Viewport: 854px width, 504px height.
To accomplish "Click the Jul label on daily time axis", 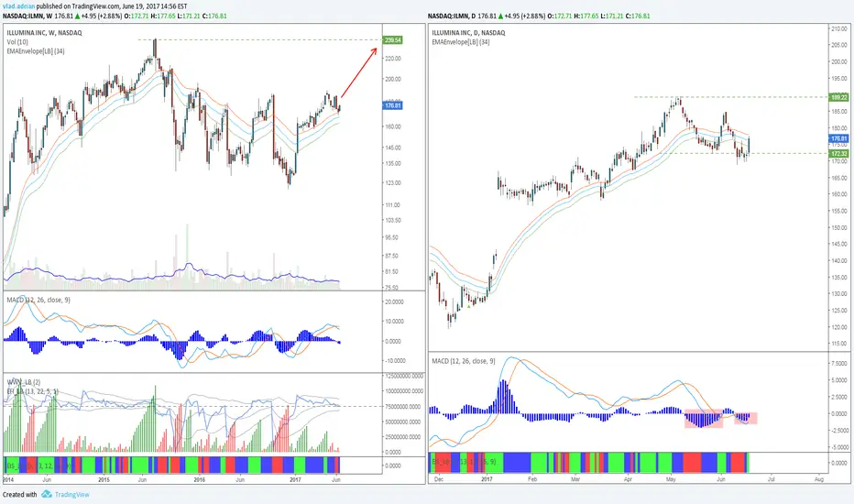I will [772, 479].
